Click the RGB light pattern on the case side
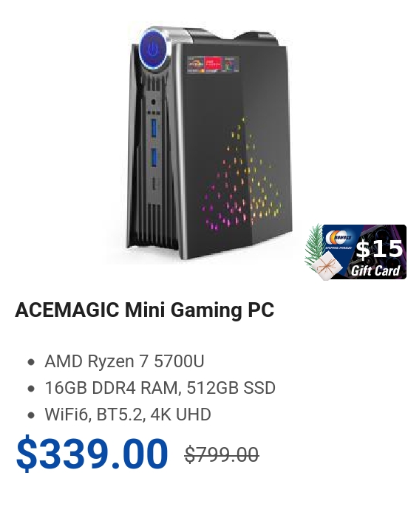 click(x=242, y=175)
